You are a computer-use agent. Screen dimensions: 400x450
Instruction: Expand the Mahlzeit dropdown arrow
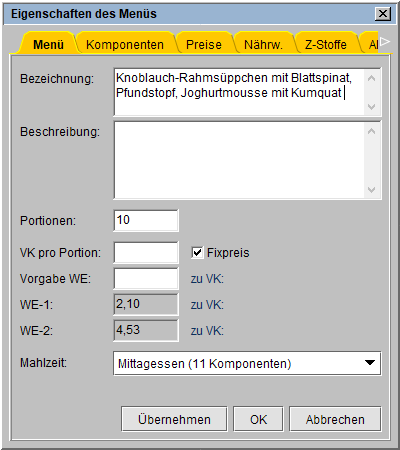click(370, 363)
